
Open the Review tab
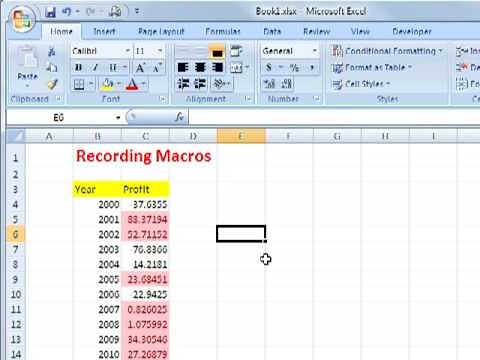tap(317, 32)
